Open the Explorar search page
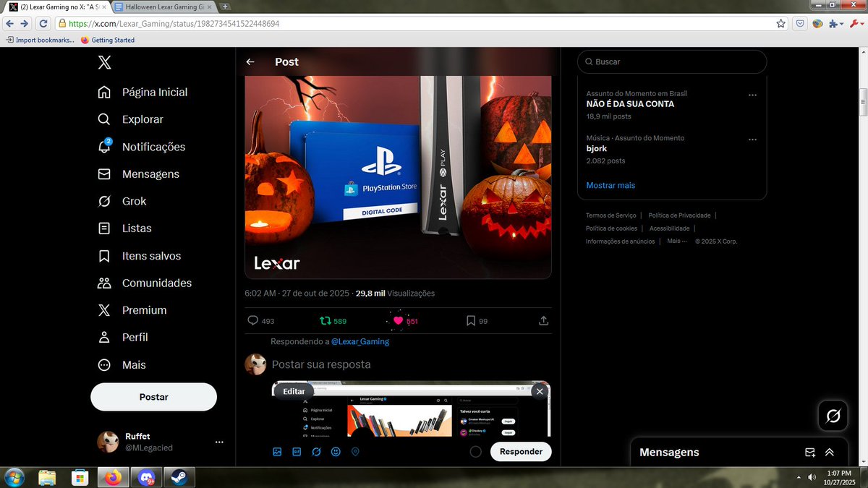Screen dimensions: 868x488 pyautogui.click(x=131, y=119)
